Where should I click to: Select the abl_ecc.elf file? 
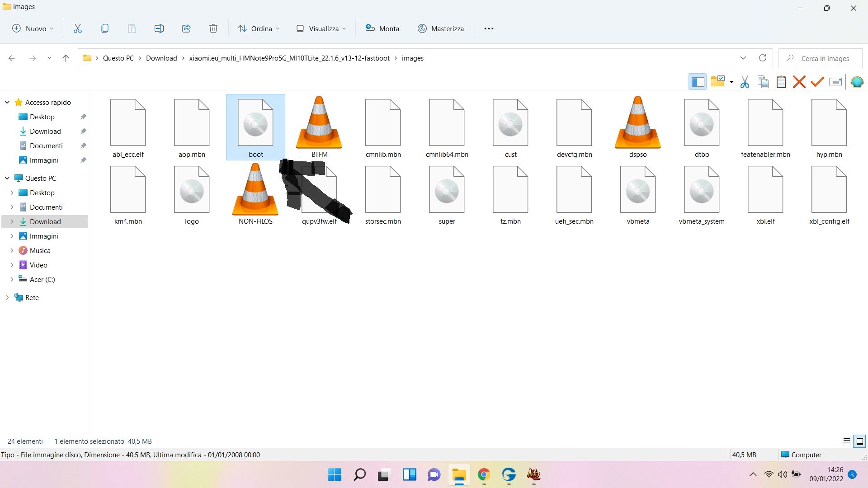[x=128, y=127]
